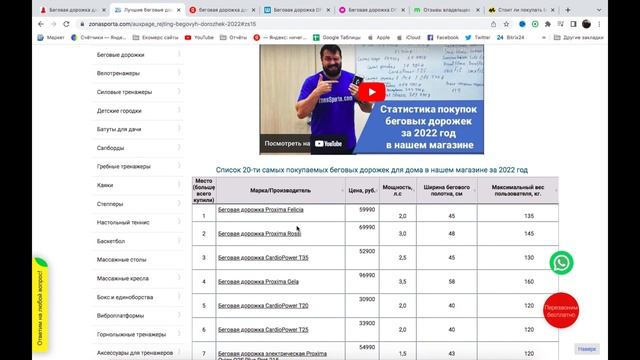Open Google Таблицы bookmark
Image resolution: width=640 pixels, height=360 pixels.
[337, 37]
